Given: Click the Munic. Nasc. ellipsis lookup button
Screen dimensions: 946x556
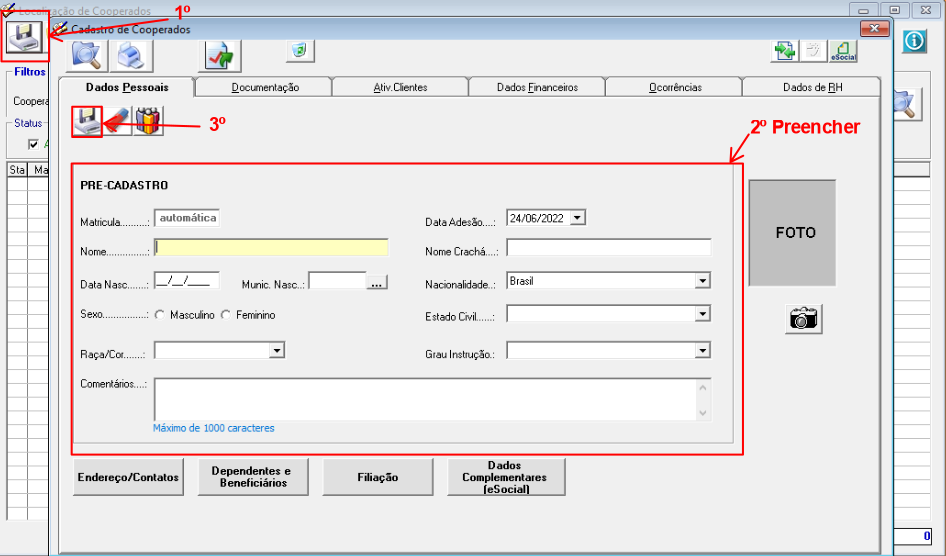Looking at the screenshot, I should pos(377,282).
